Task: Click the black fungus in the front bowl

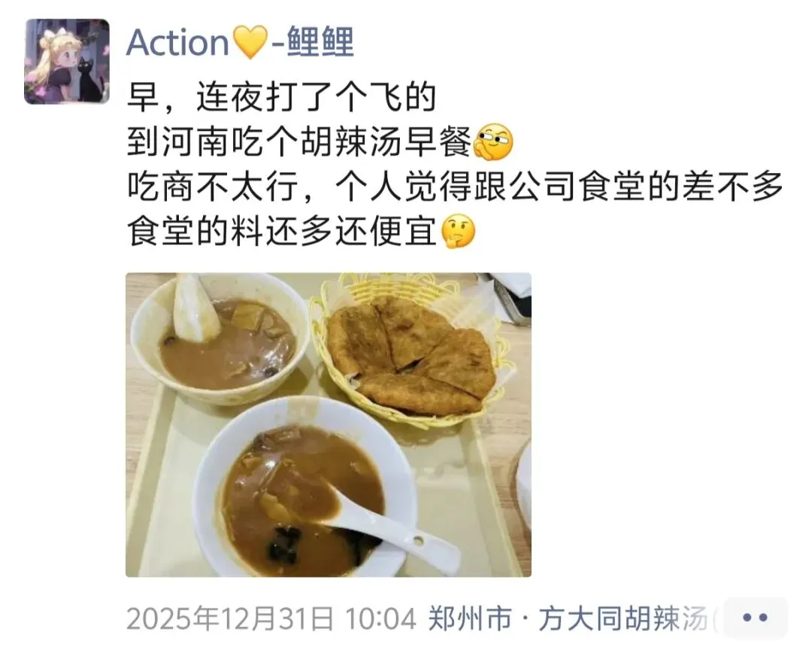Action: point(283,543)
